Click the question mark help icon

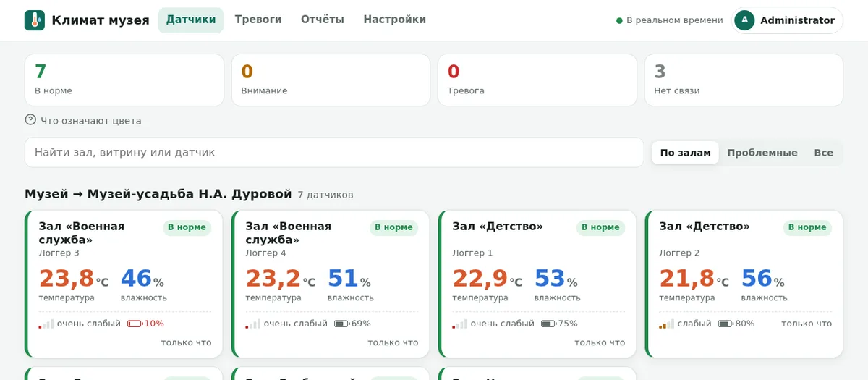30,120
